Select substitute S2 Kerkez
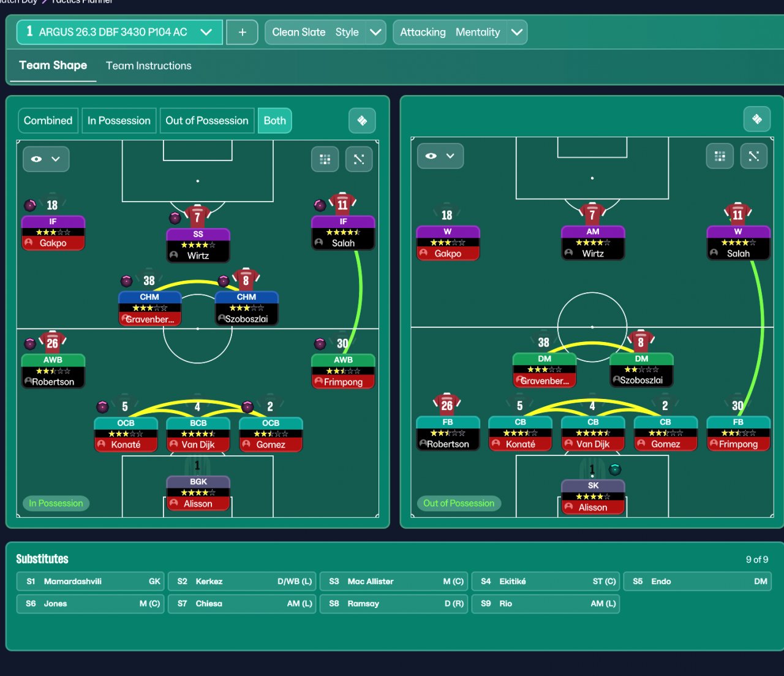784x676 pixels. click(x=243, y=582)
